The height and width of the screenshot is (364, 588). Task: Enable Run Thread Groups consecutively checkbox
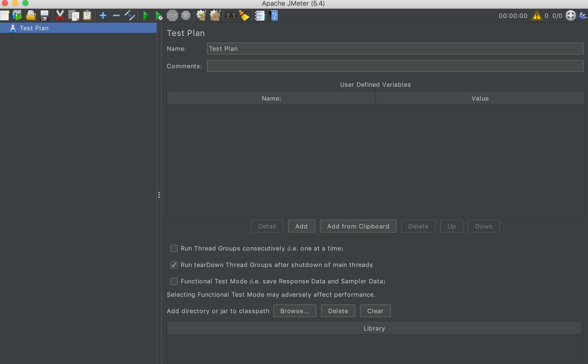point(174,248)
